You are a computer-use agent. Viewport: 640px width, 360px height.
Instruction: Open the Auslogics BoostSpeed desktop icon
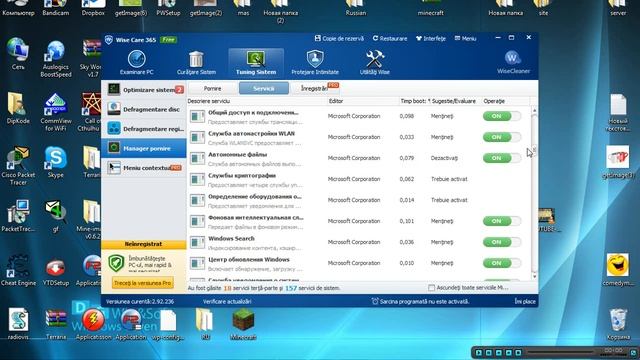56,58
